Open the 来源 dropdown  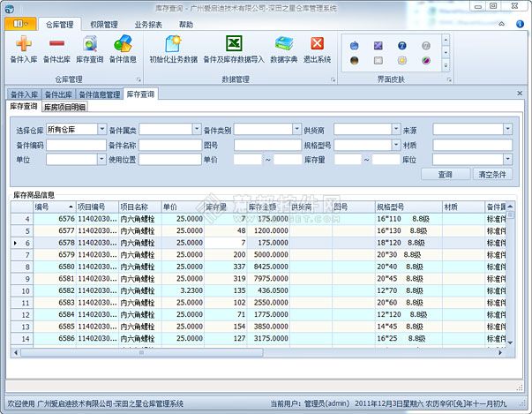[507, 129]
